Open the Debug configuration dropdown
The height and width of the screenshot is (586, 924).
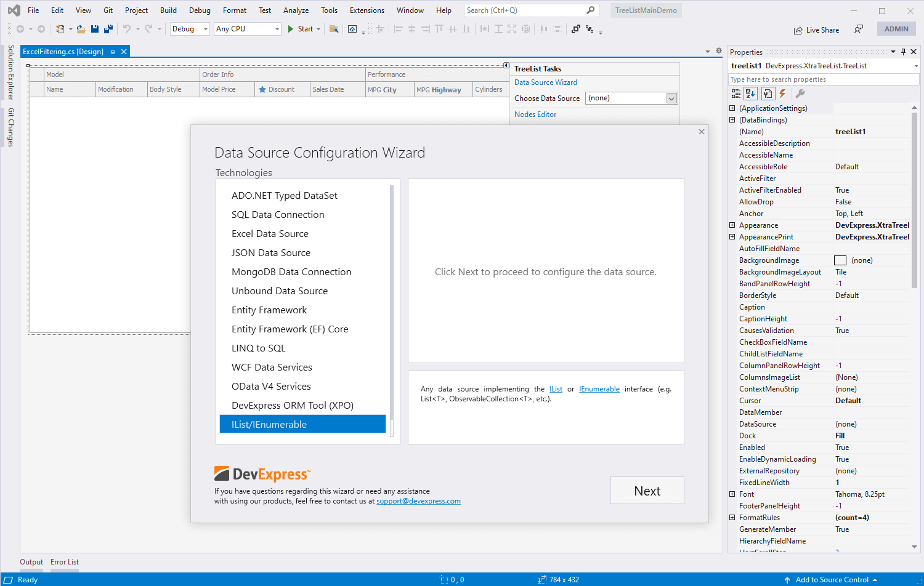coord(189,29)
